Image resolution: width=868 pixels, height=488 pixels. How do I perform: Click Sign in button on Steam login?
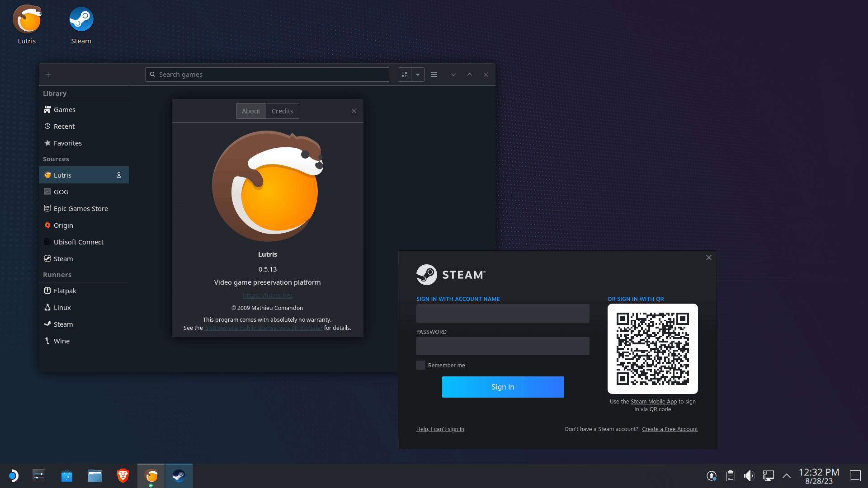502,387
